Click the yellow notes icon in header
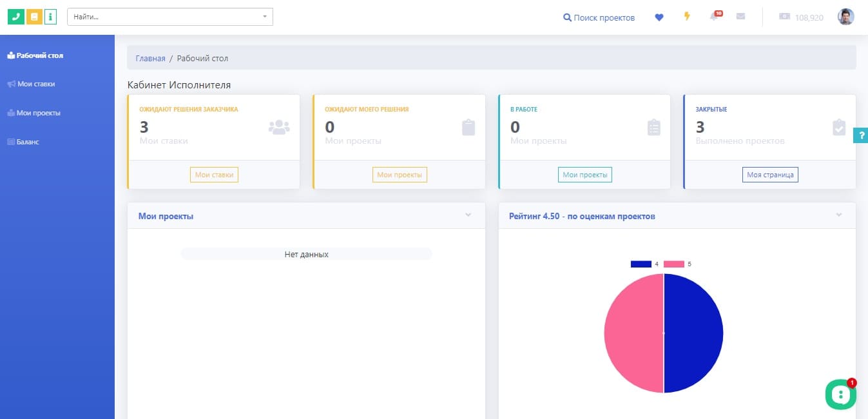Image resolution: width=868 pixels, height=419 pixels. (x=34, y=17)
